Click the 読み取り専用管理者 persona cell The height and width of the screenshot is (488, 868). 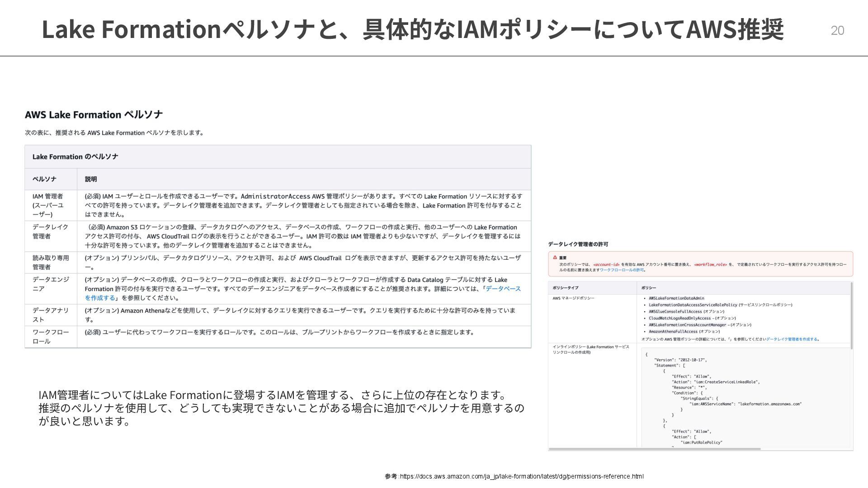[x=51, y=263]
